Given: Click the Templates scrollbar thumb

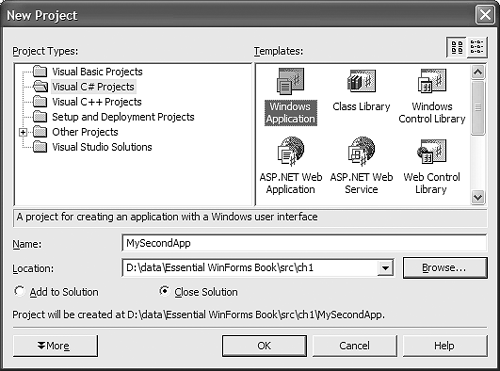Looking at the screenshot, I should click(x=478, y=108).
